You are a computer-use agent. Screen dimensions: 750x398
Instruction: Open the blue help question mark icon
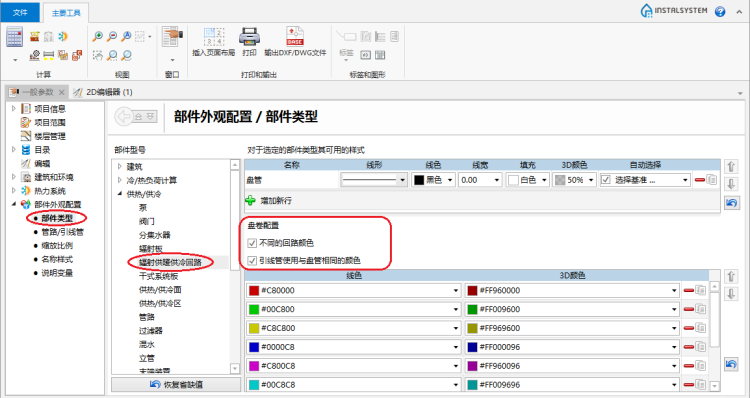(x=720, y=11)
